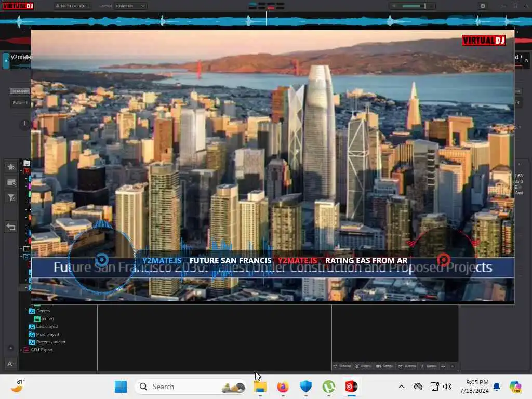Open uTorrent from taskbar

[328, 387]
